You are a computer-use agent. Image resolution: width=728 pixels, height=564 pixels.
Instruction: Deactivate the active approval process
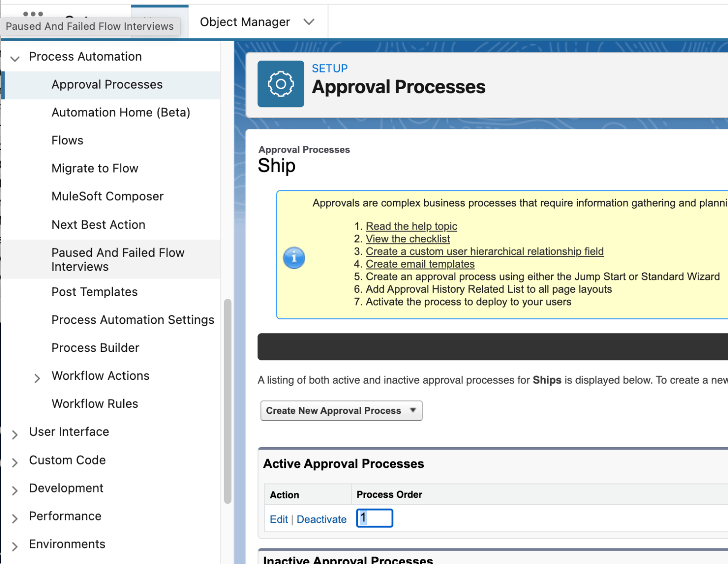(322, 519)
